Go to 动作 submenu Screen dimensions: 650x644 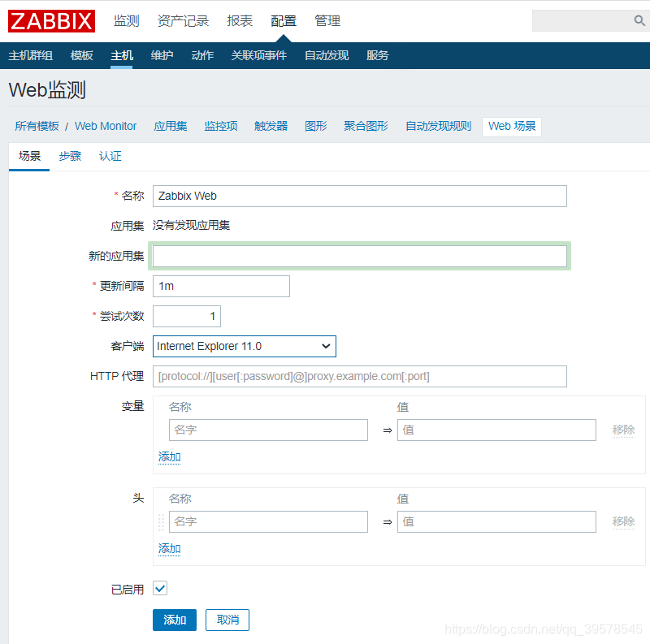click(202, 55)
